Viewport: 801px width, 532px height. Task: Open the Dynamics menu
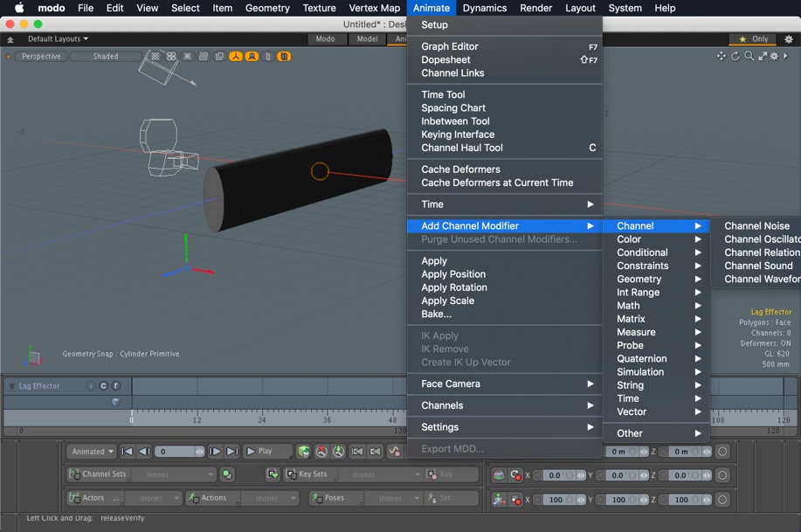[484, 8]
